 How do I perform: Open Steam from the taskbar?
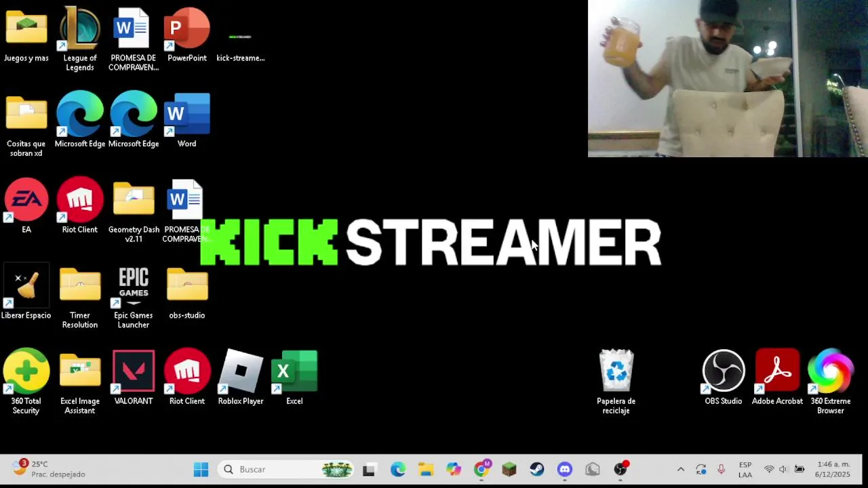(537, 469)
